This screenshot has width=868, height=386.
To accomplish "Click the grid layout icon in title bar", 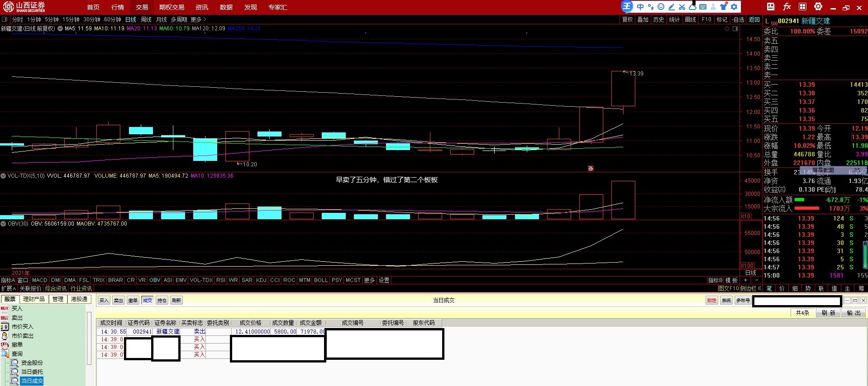I will pos(802,7).
